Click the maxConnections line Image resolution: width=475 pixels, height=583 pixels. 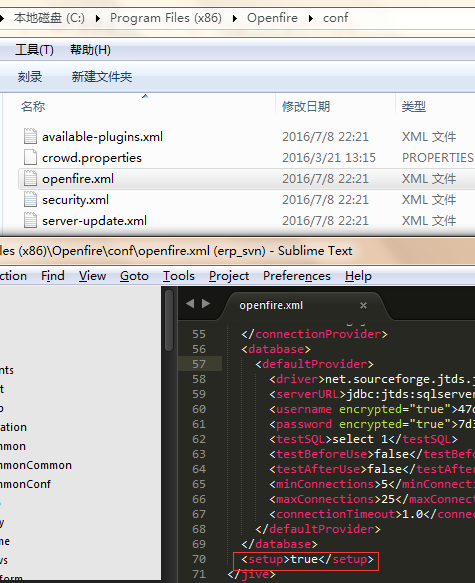pos(372,499)
